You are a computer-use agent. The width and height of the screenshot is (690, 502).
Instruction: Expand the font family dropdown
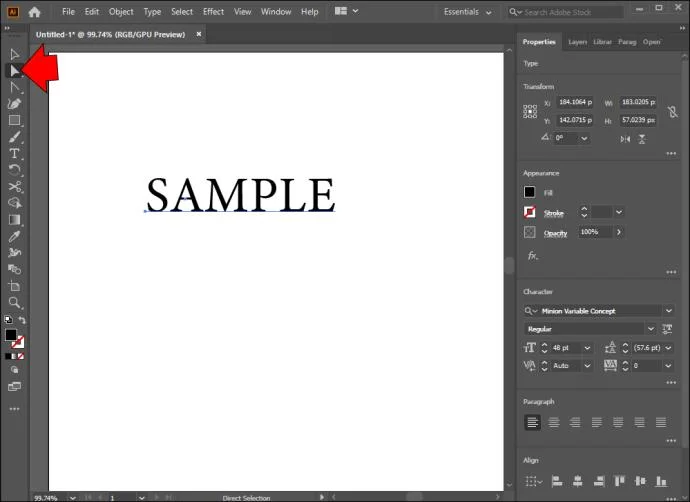[668, 311]
